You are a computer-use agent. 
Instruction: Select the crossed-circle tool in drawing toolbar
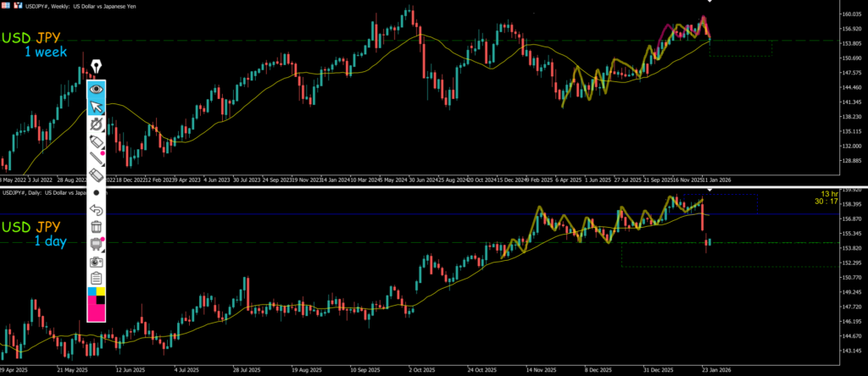(97, 124)
